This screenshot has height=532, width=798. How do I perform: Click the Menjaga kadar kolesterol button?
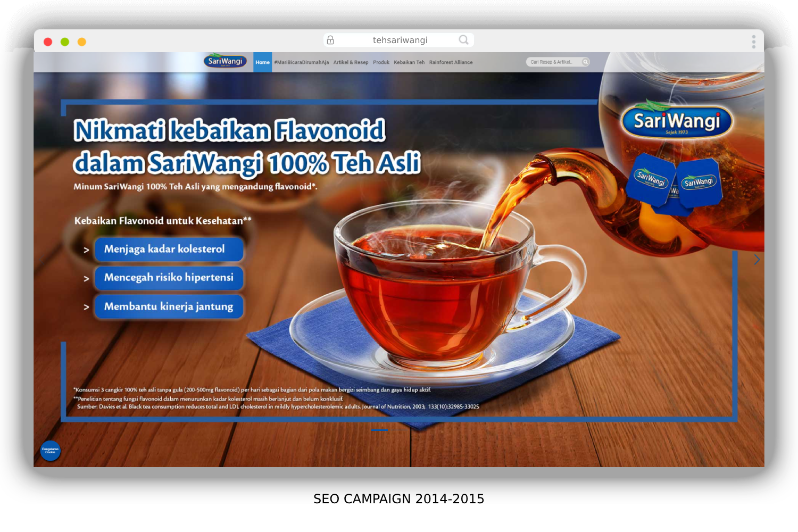coord(169,249)
